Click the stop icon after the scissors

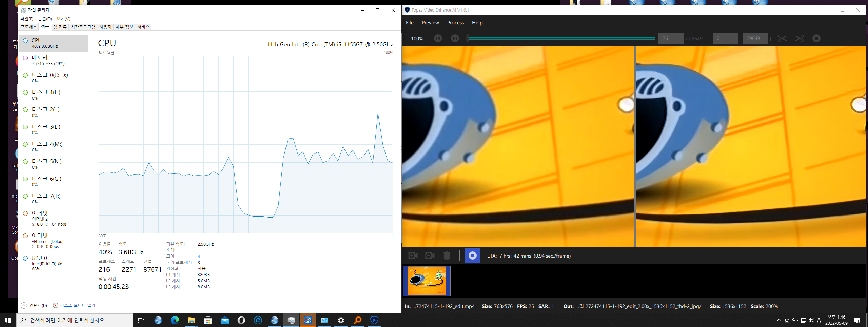[x=816, y=38]
